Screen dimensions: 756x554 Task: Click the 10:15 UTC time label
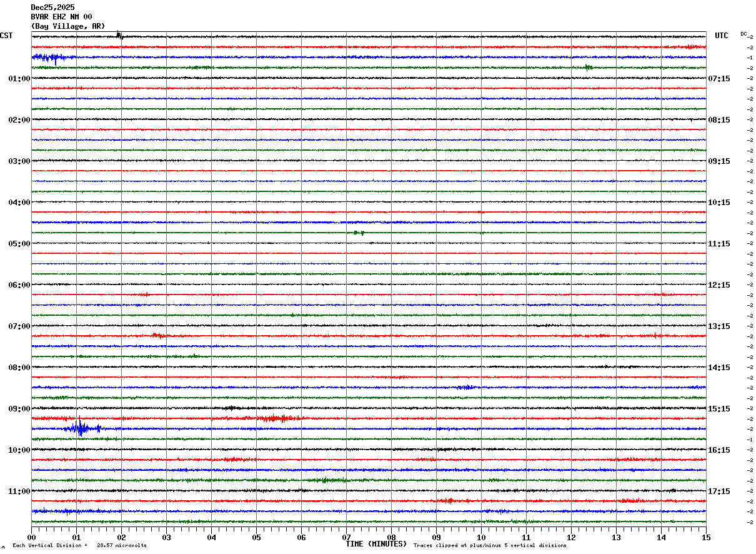[719, 203]
